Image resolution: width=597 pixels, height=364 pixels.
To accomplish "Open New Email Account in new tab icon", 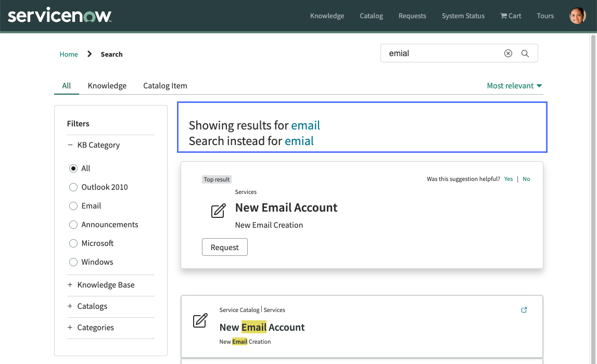I will tap(524, 310).
